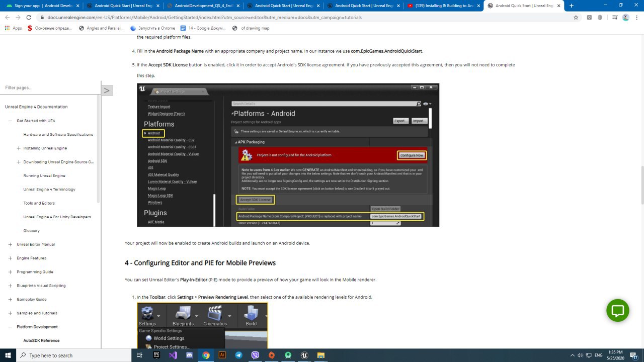Image resolution: width=644 pixels, height=362 pixels.
Task: Open the Apps bookmarks shortcut
Action: click(14, 28)
